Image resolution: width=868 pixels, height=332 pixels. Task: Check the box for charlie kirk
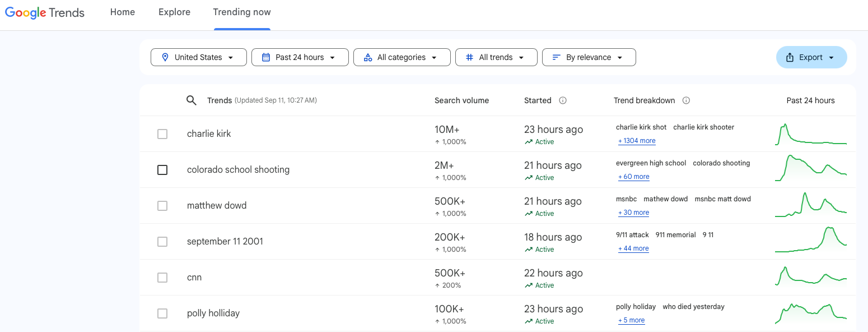click(162, 134)
